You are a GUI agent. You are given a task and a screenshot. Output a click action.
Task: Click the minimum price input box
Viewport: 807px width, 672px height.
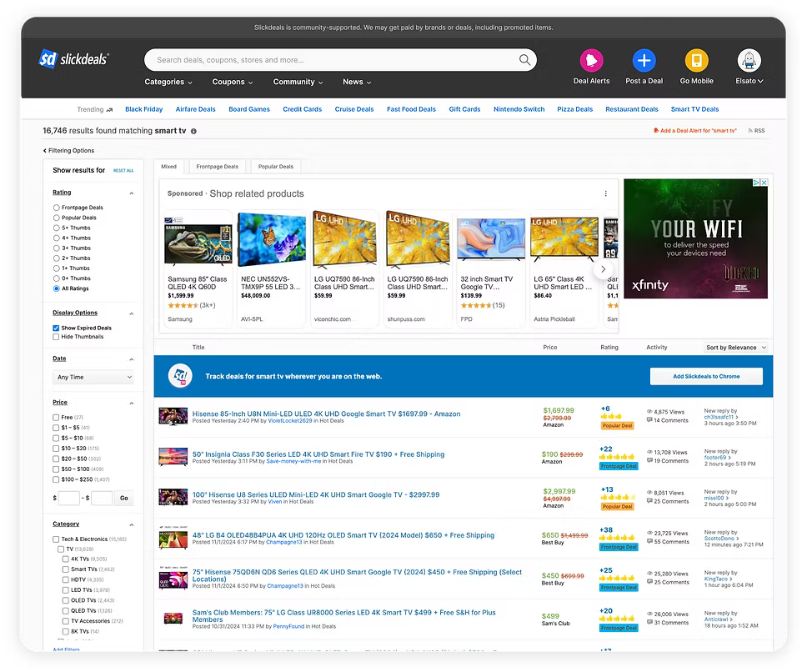(x=69, y=498)
